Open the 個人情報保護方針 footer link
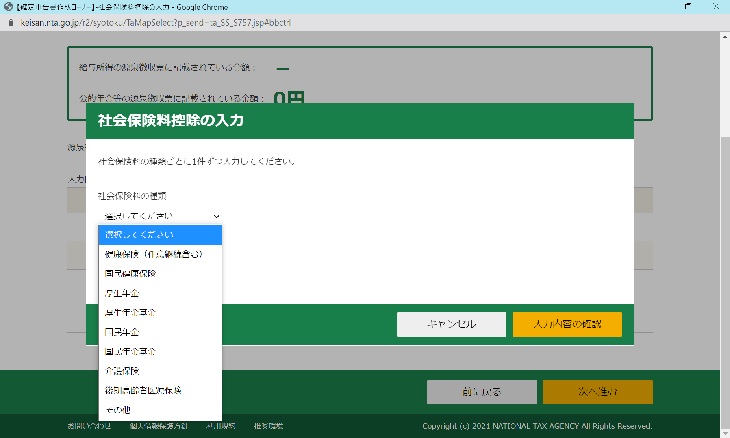 click(158, 426)
